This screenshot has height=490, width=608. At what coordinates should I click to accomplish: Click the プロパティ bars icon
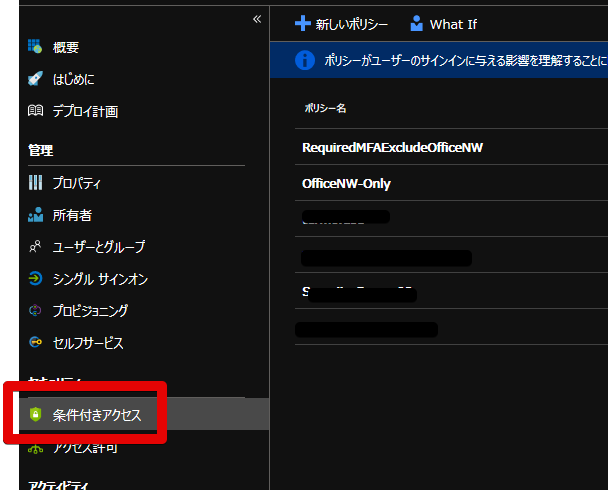point(35,182)
